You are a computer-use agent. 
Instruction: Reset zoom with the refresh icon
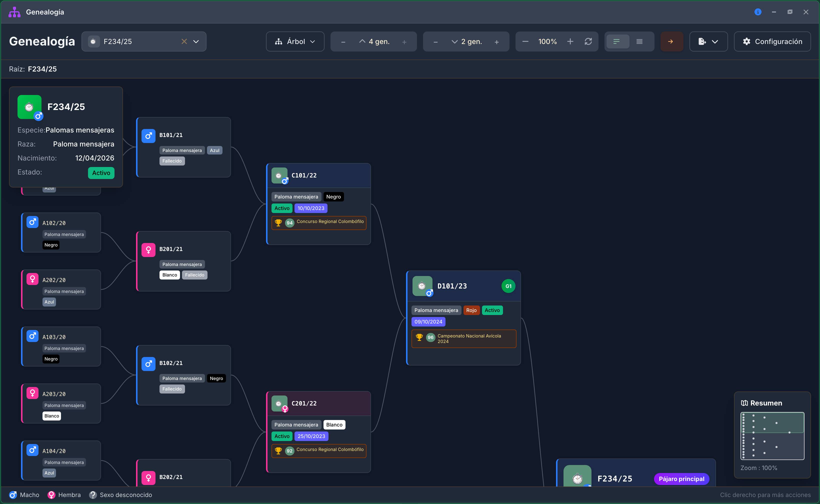coord(588,41)
